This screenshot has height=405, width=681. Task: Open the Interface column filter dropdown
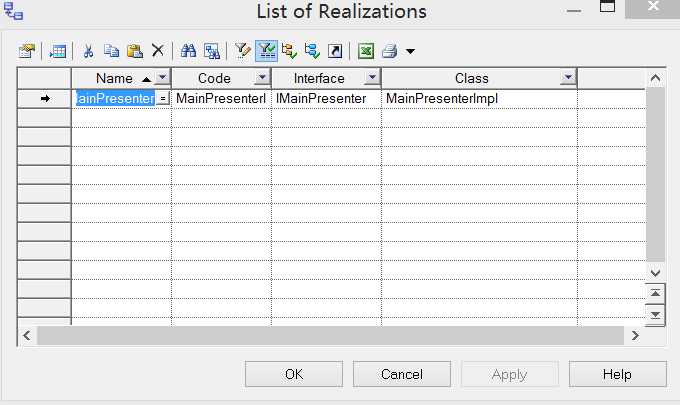(x=371, y=78)
